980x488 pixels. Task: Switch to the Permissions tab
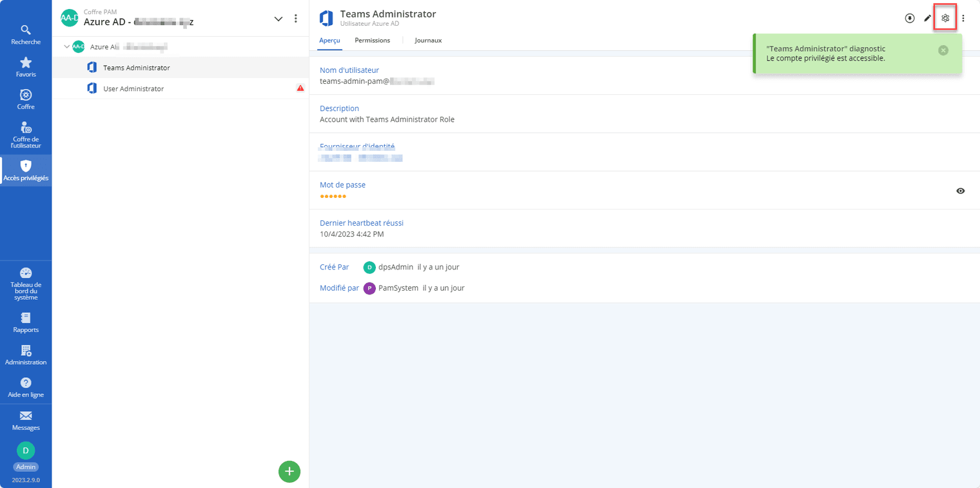coord(372,40)
